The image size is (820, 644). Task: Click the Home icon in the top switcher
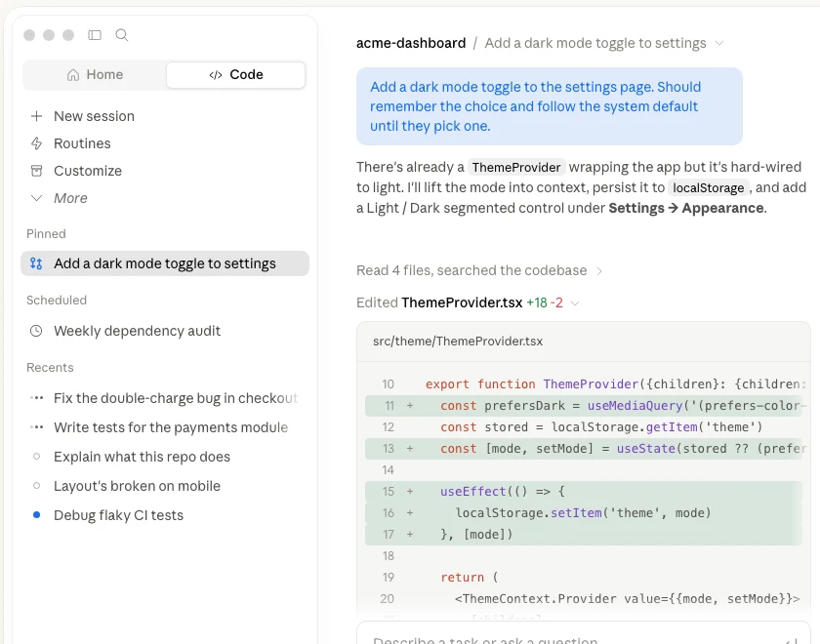(x=73, y=75)
